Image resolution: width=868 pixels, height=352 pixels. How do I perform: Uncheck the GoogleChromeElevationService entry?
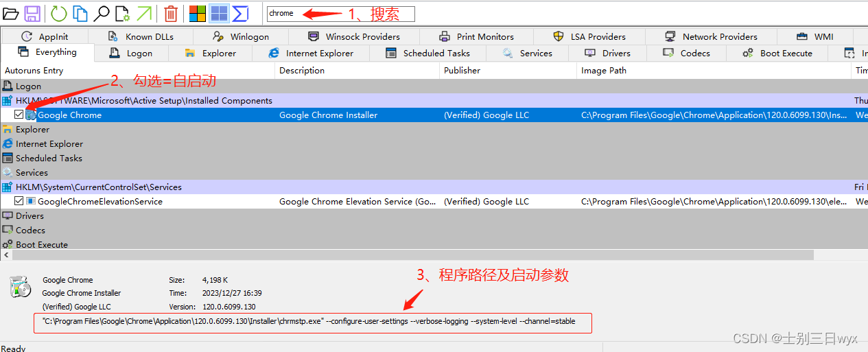pos(19,201)
